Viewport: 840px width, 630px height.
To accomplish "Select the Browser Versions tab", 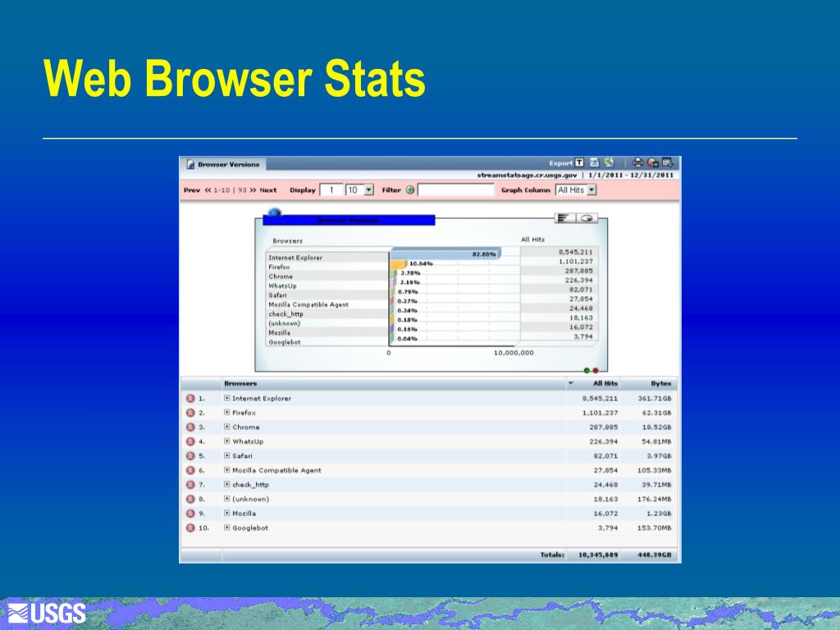I will tap(223, 164).
